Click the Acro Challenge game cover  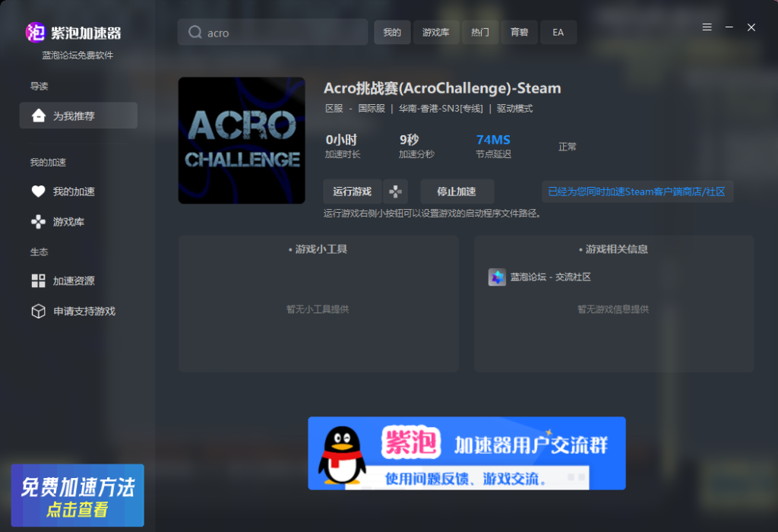click(x=242, y=141)
